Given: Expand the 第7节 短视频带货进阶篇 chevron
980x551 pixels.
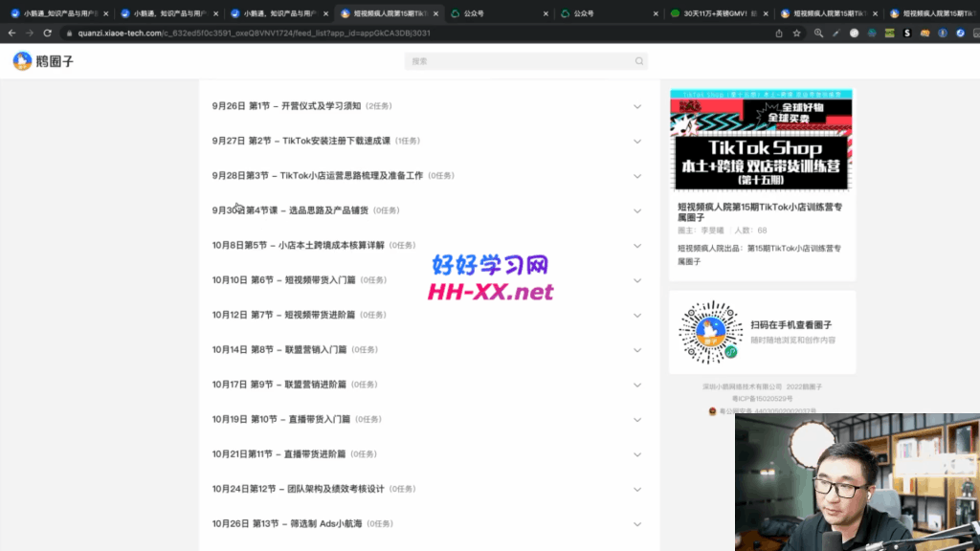Looking at the screenshot, I should tap(636, 316).
